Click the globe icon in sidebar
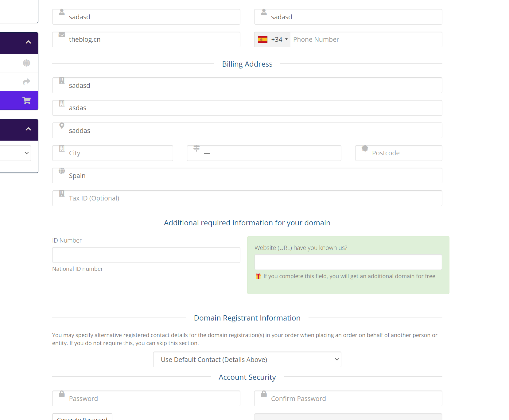 pos(27,63)
